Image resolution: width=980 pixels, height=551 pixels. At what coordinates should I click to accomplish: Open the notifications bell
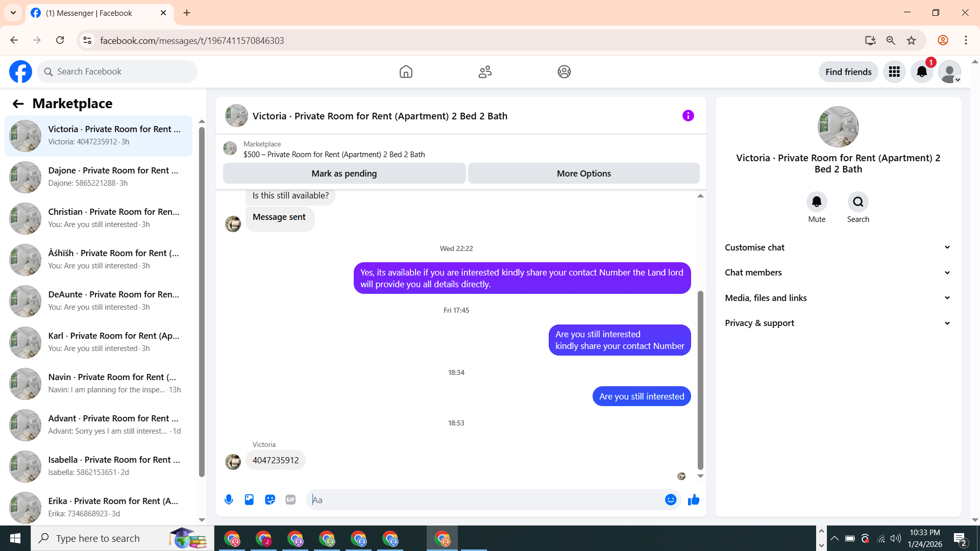click(x=922, y=72)
